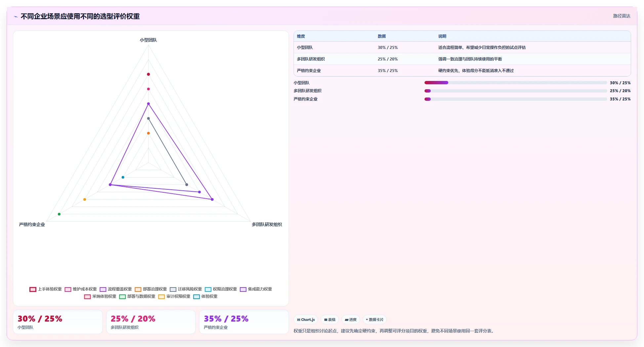Select the 小型团队 table row cell

pos(305,48)
